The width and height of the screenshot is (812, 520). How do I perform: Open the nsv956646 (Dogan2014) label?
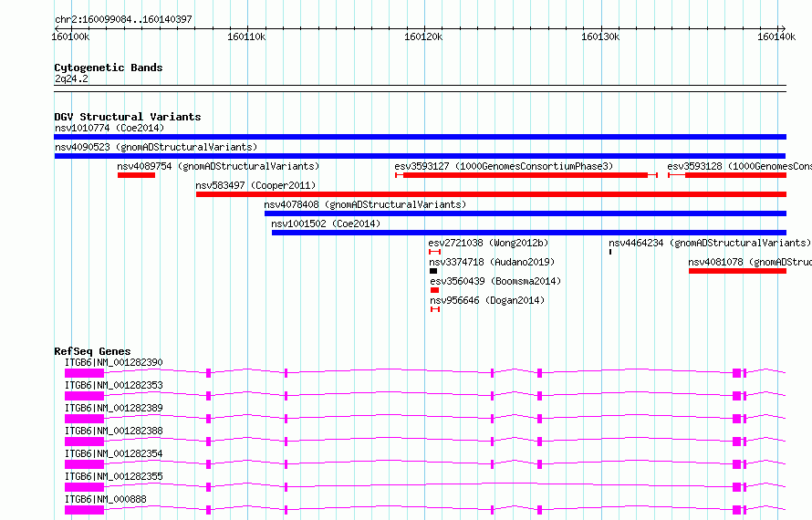[487, 300]
